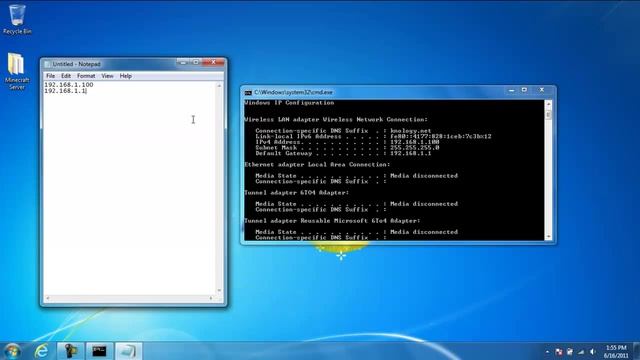Click the Show desktop strip
The height and width of the screenshot is (360, 640).
click(x=636, y=351)
